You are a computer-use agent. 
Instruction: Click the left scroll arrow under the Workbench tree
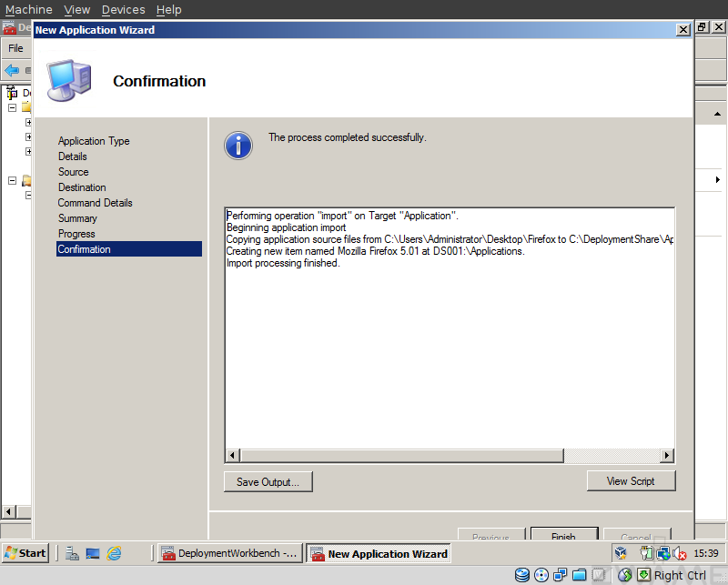click(x=8, y=511)
